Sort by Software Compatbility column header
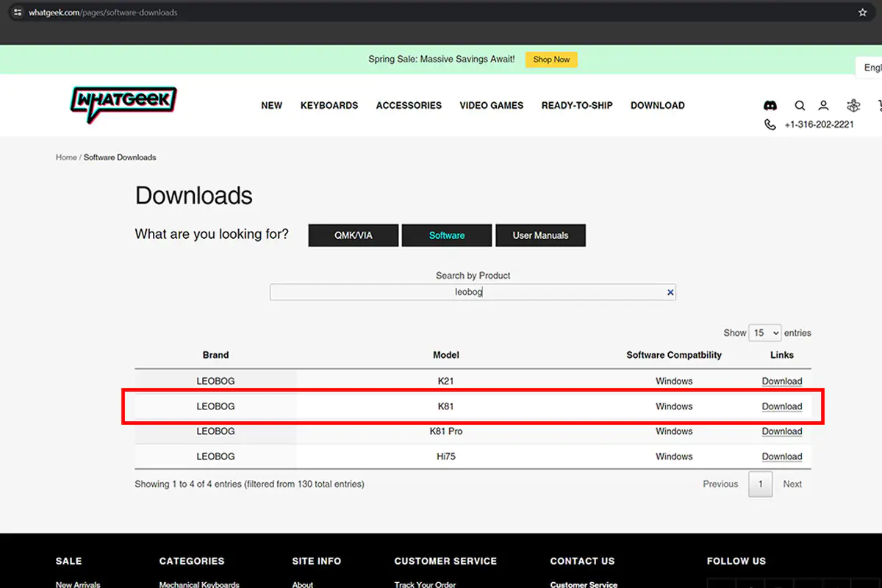 (x=674, y=355)
